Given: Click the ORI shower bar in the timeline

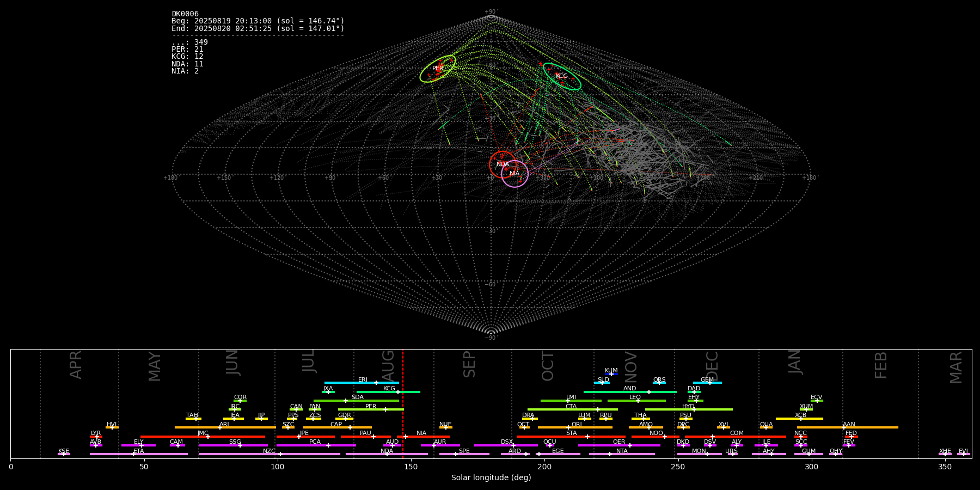Looking at the screenshot, I should (x=575, y=427).
